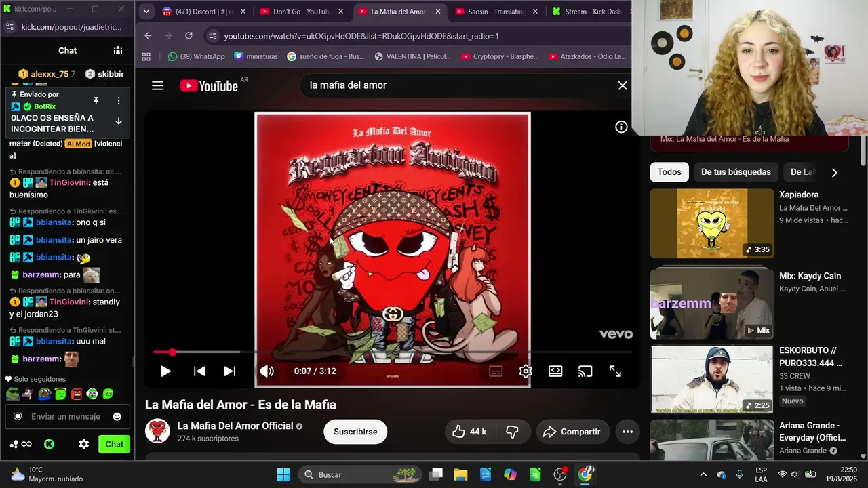Show hidden system tray icons
The image size is (868, 488).
(703, 474)
